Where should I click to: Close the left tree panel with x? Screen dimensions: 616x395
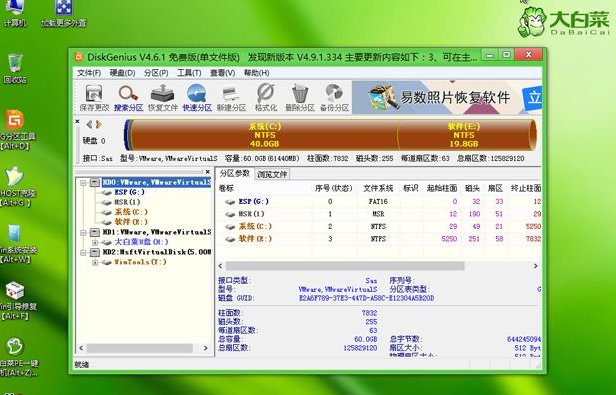(x=208, y=172)
